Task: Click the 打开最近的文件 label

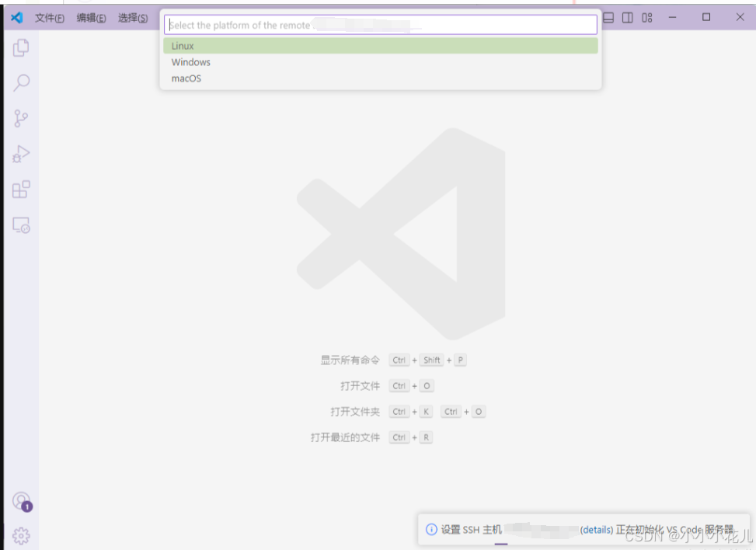Action: pos(345,437)
